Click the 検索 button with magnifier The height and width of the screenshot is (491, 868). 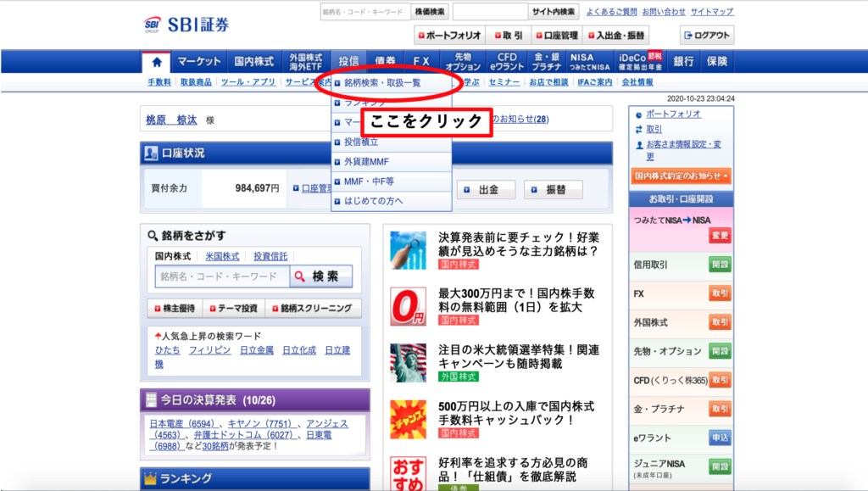click(321, 276)
